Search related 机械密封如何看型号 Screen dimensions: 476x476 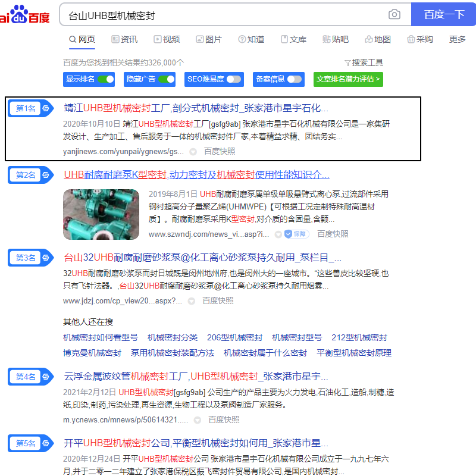click(101, 337)
